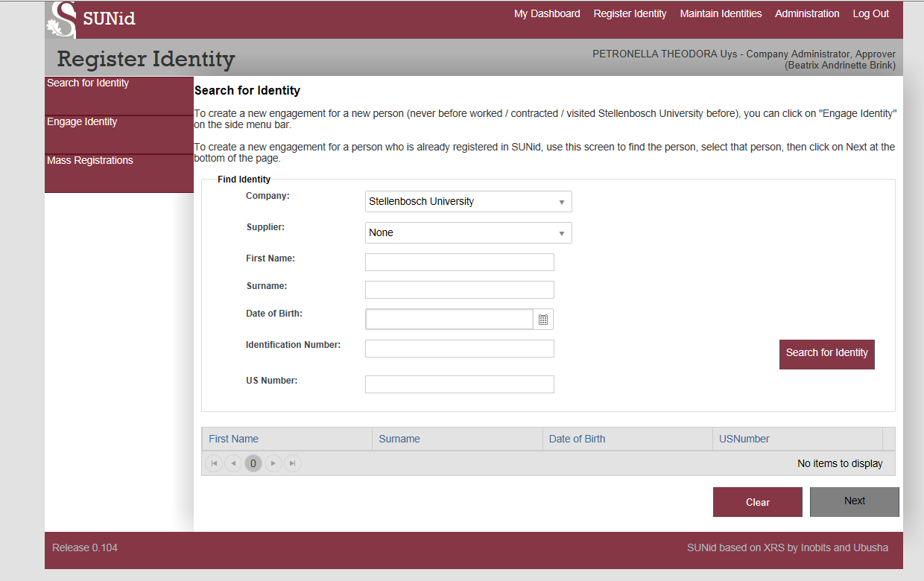
Task: Open the Company dropdown
Action: pos(469,202)
